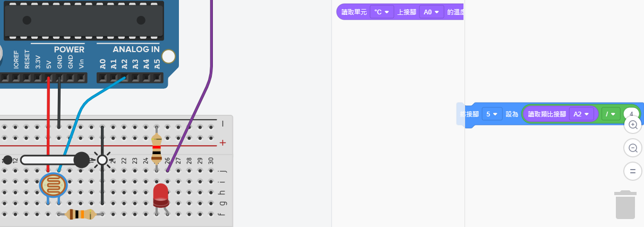Reset block workspace zoom with equals button

pyautogui.click(x=633, y=171)
